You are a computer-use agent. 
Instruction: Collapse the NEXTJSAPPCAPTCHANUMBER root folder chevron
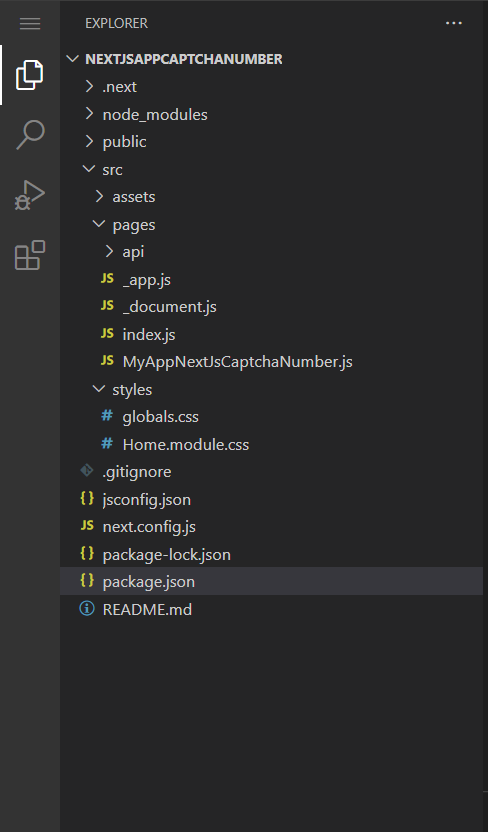73,59
